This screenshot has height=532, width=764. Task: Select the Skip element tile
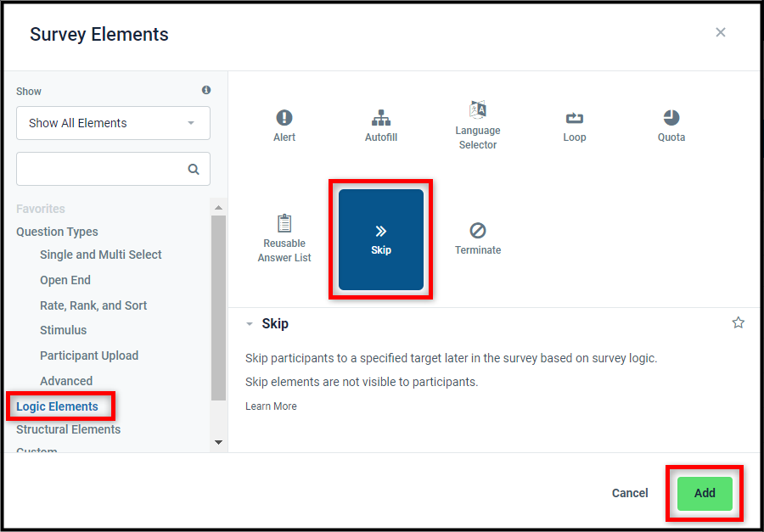click(x=381, y=239)
